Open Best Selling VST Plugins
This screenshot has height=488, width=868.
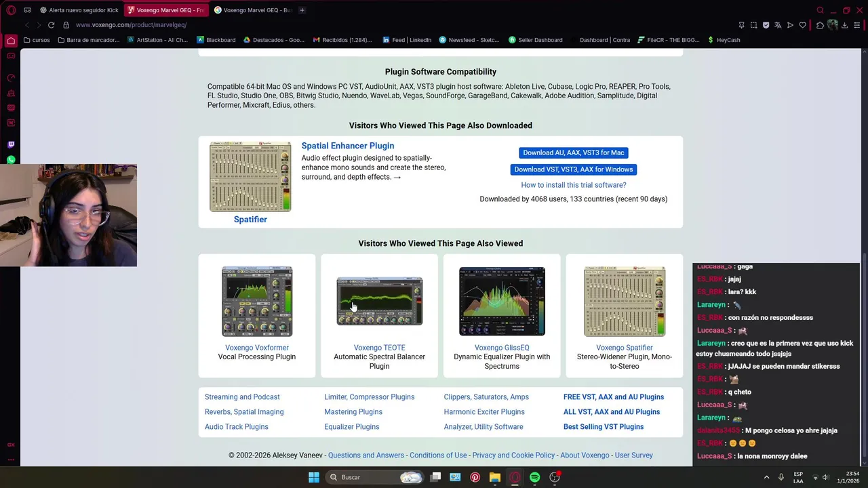[x=604, y=427]
